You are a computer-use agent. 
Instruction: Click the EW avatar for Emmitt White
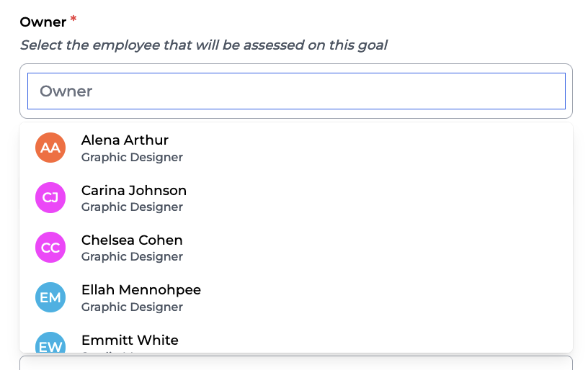tap(50, 344)
